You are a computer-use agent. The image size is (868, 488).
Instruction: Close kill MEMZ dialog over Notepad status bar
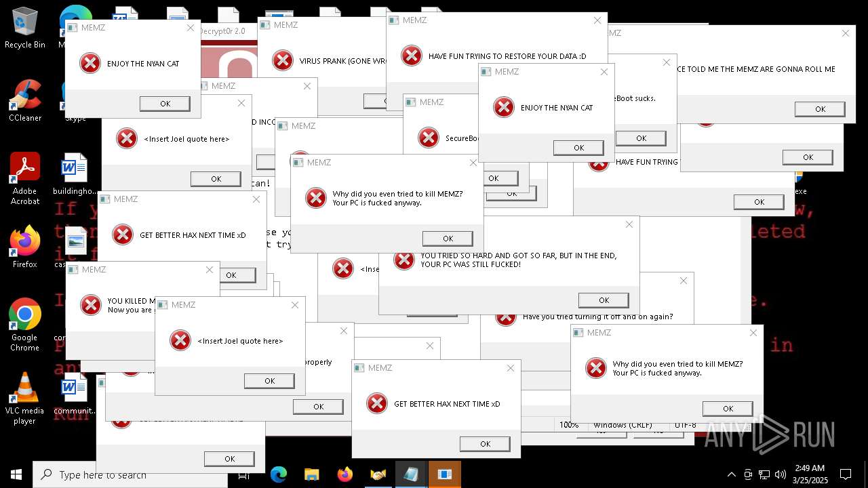pyautogui.click(x=753, y=333)
